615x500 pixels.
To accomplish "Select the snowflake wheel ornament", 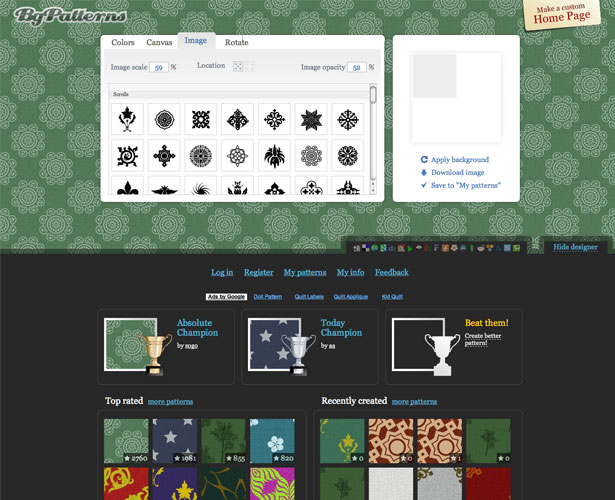I will (348, 119).
